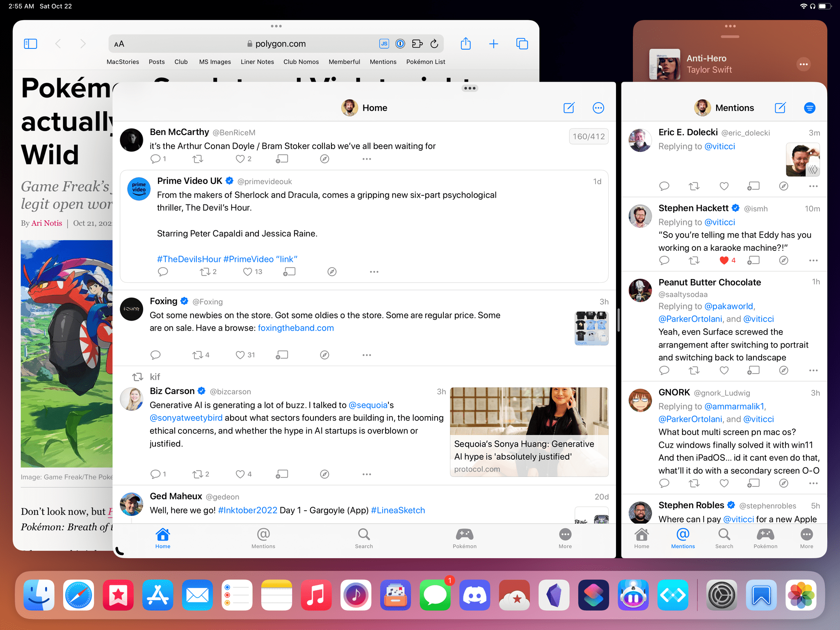Open Eric E. Dolecki's attached image
The image size is (840, 630).
pyautogui.click(x=803, y=160)
